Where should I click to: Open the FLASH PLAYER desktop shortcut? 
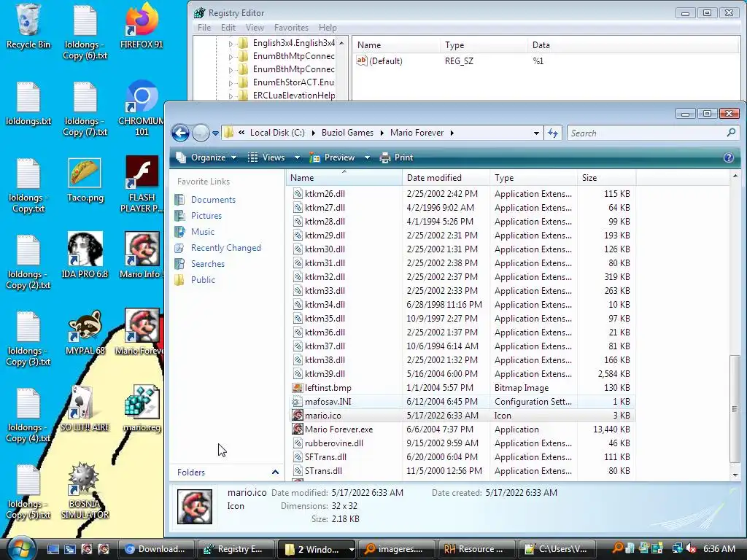[142, 184]
